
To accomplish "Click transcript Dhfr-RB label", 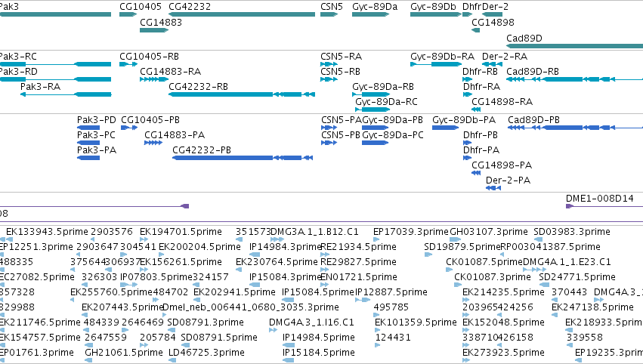I will click(x=480, y=71).
